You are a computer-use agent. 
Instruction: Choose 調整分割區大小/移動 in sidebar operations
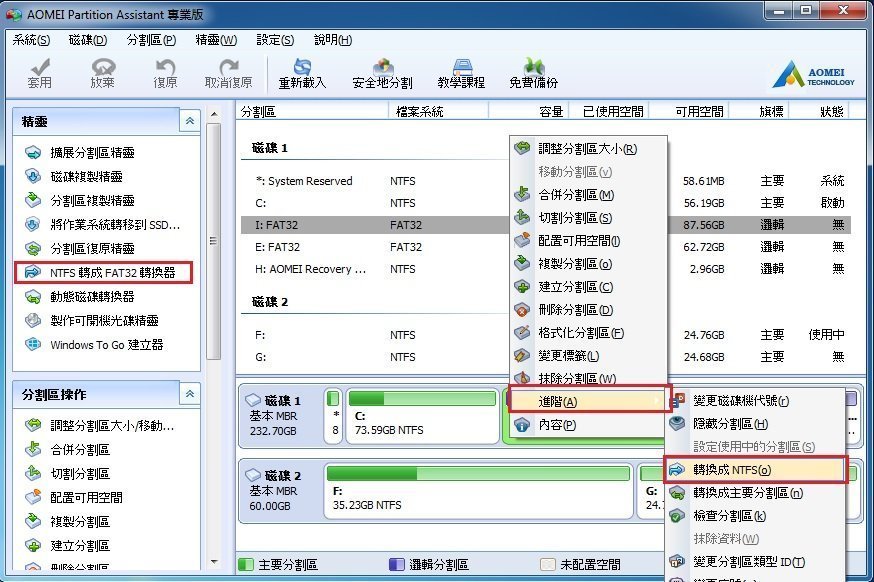point(100,425)
